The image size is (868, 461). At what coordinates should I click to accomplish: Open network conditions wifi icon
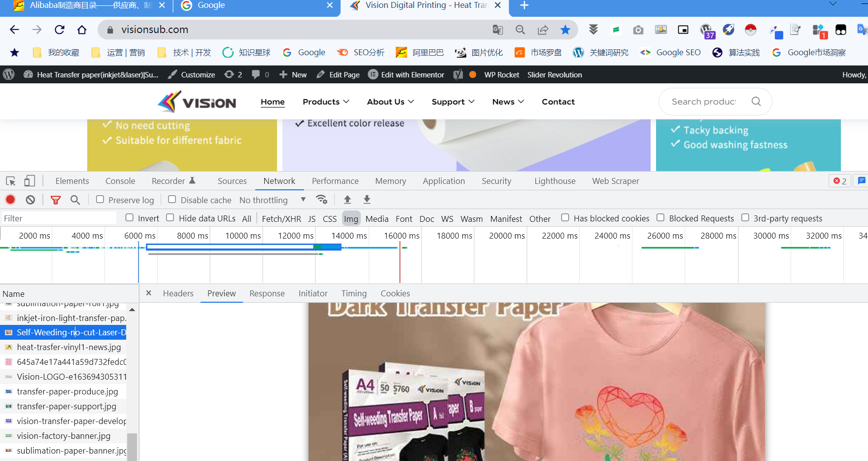[322, 199]
